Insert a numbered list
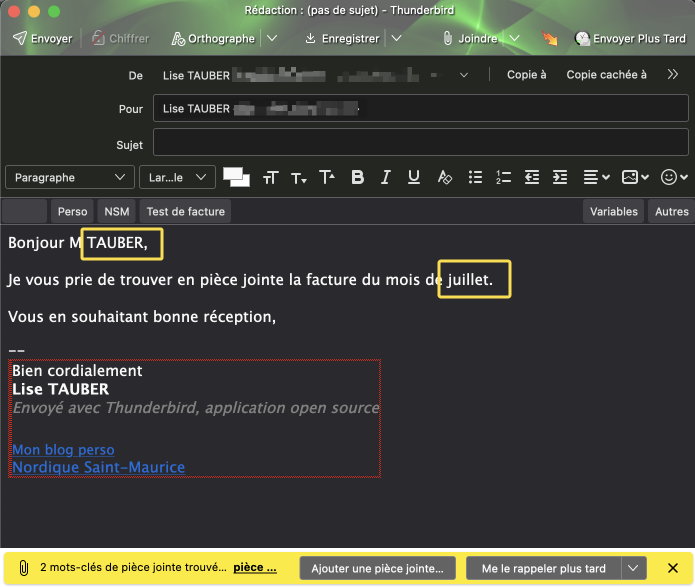The height and width of the screenshot is (587, 695). point(503,177)
